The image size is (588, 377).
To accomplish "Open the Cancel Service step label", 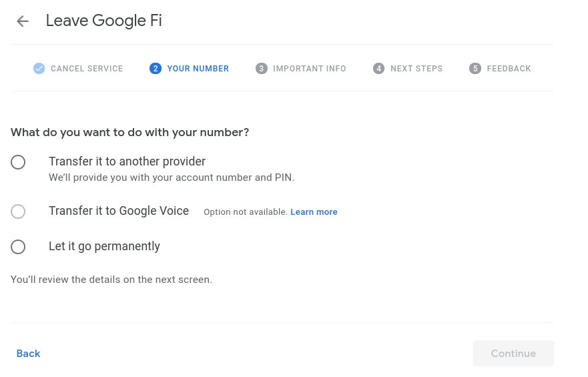I will coord(87,69).
